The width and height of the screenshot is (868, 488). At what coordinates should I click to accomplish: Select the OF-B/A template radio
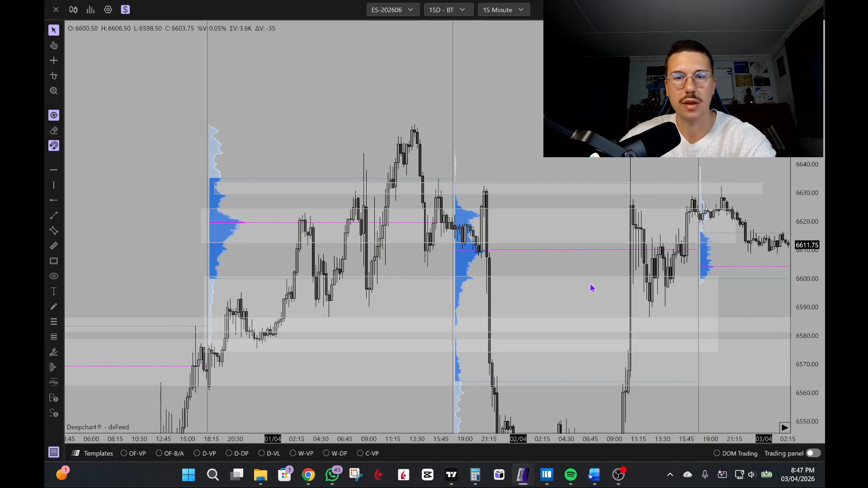click(159, 453)
